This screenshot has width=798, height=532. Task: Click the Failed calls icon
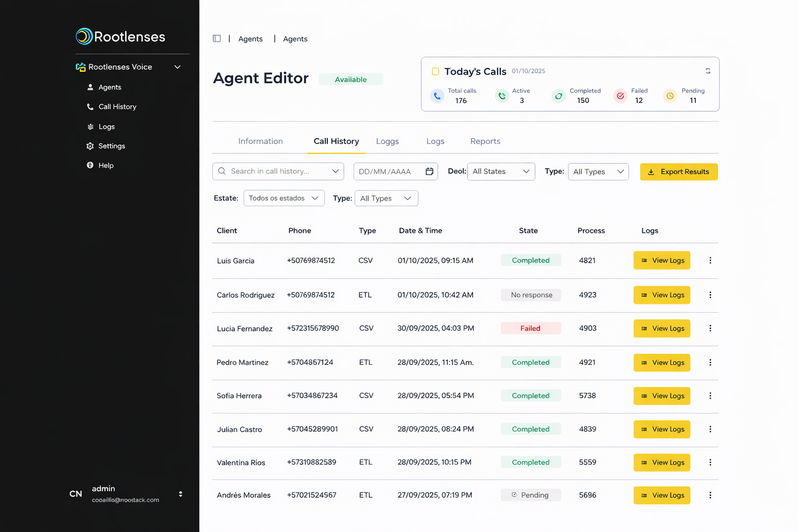pyautogui.click(x=620, y=96)
